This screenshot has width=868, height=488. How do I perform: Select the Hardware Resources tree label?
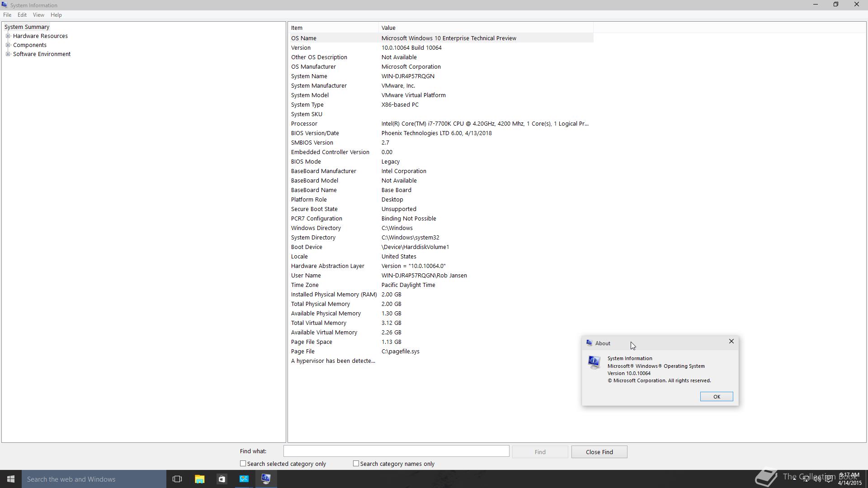pyautogui.click(x=40, y=36)
